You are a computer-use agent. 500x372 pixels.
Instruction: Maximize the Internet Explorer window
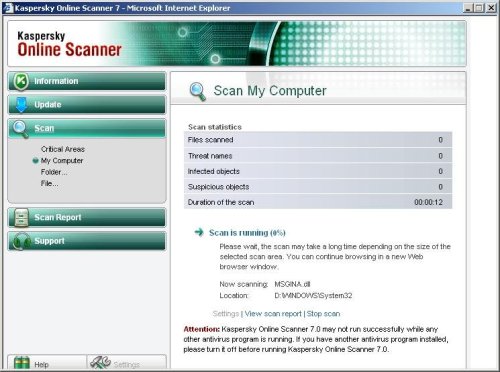tap(479, 8)
